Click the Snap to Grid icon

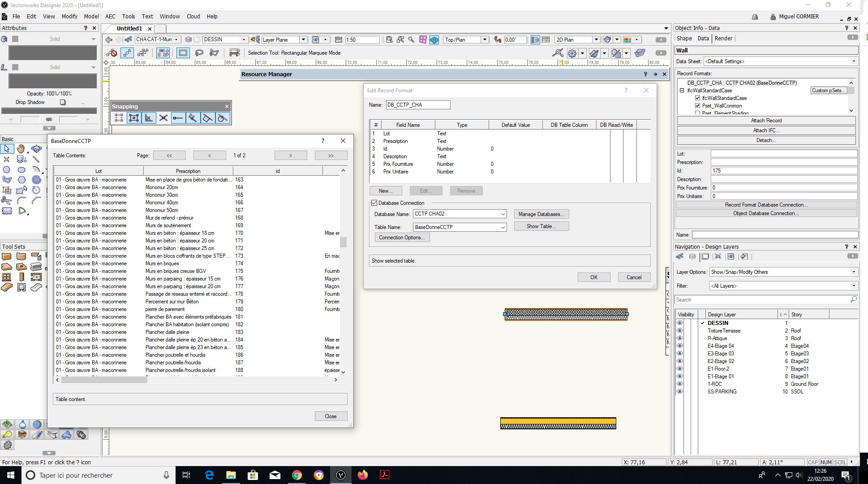(x=119, y=117)
